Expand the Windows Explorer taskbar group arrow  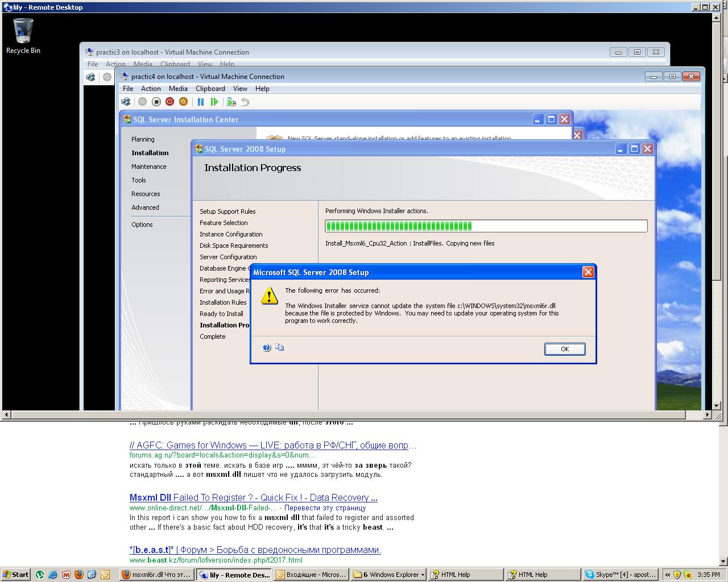(423, 575)
